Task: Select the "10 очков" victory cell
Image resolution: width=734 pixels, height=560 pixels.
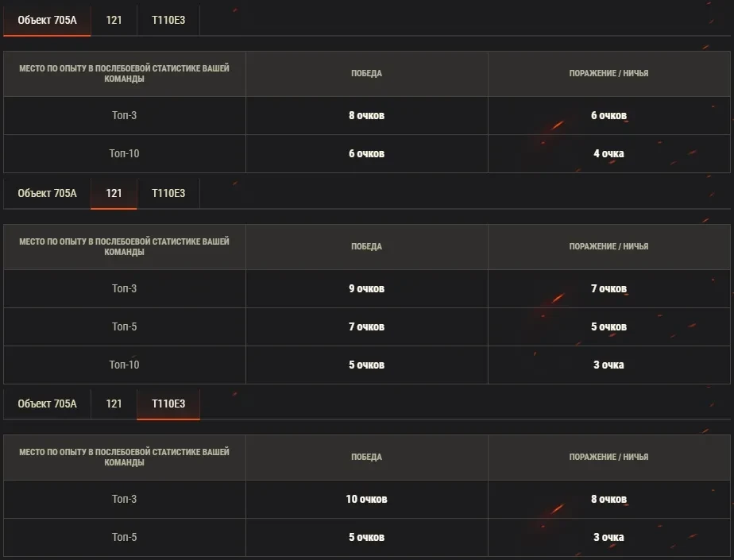Action: tap(366, 499)
